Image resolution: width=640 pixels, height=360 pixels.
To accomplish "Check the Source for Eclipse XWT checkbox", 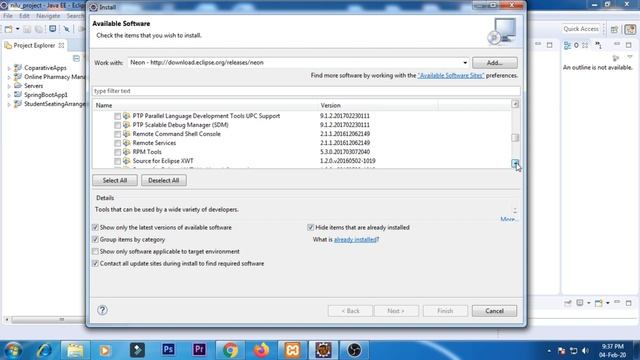I will pyautogui.click(x=118, y=161).
